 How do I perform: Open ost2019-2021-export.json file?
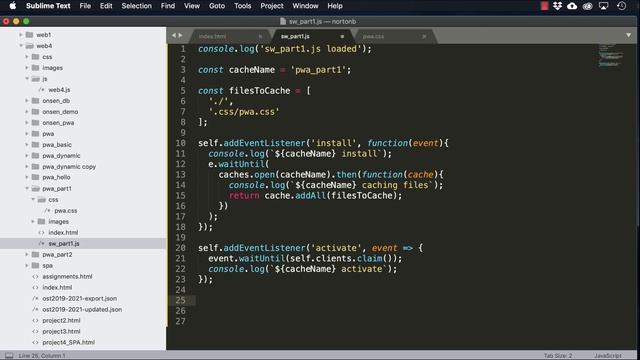coord(80,298)
